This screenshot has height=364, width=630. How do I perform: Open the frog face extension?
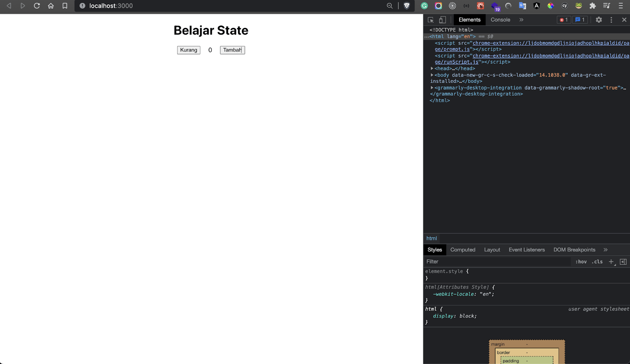(x=578, y=6)
